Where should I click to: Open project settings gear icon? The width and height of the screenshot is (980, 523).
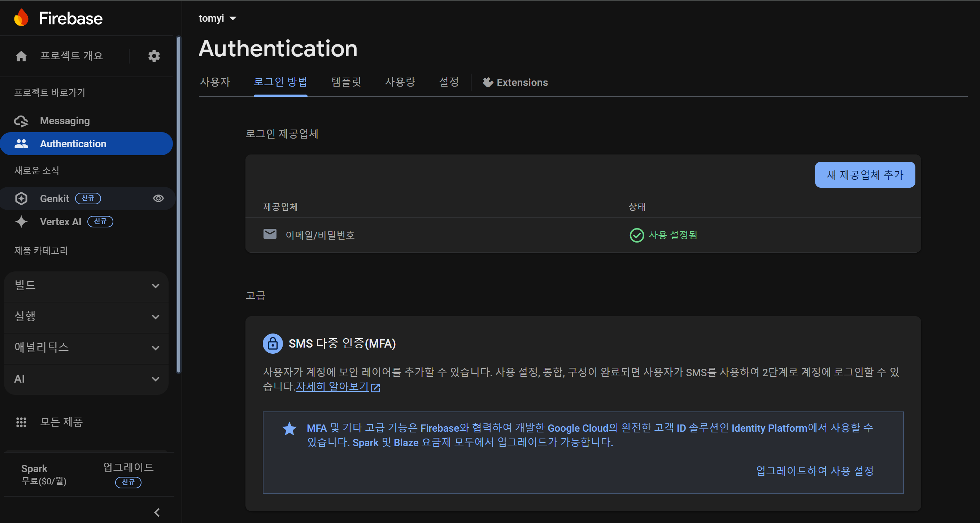pyautogui.click(x=154, y=56)
